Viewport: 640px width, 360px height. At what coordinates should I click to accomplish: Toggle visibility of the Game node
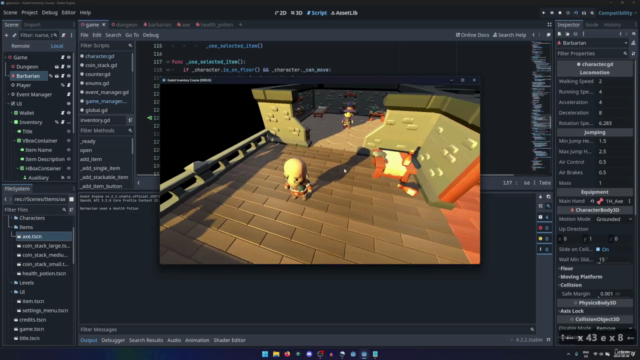(x=69, y=58)
